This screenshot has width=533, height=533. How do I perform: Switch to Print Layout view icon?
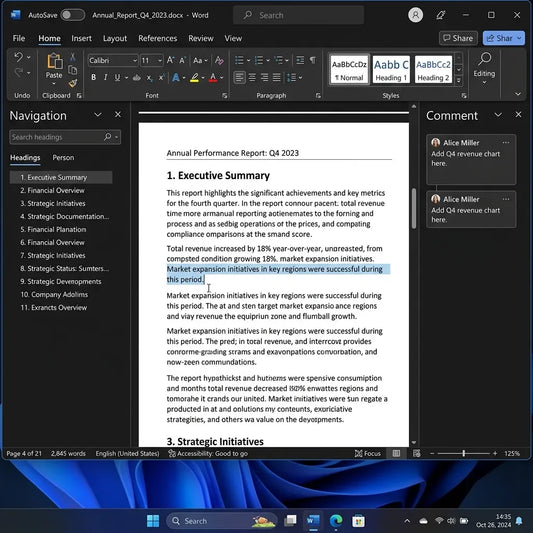(417, 453)
